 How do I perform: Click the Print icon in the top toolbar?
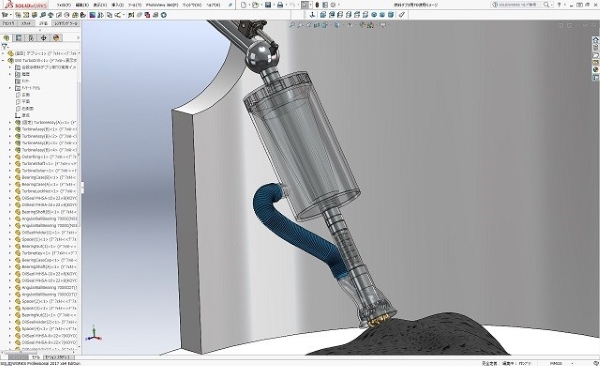pos(280,5)
